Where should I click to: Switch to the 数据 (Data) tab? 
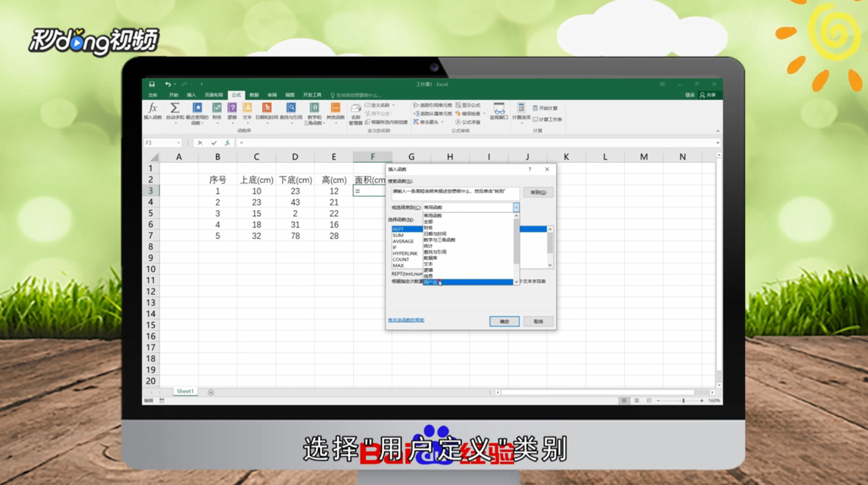tap(254, 95)
